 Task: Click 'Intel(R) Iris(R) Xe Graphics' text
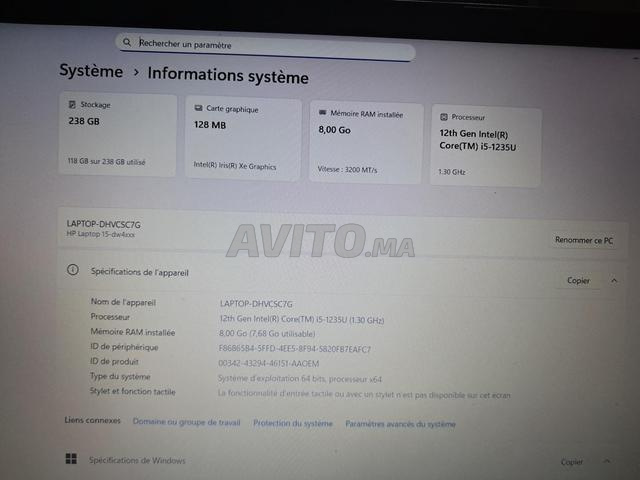(x=235, y=166)
